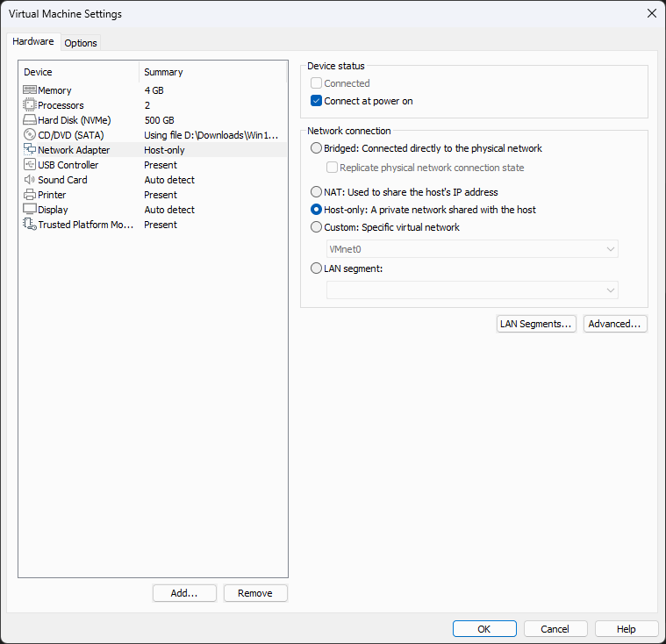Click the Sound Card speaker icon
This screenshot has height=644, width=666.
29,179
